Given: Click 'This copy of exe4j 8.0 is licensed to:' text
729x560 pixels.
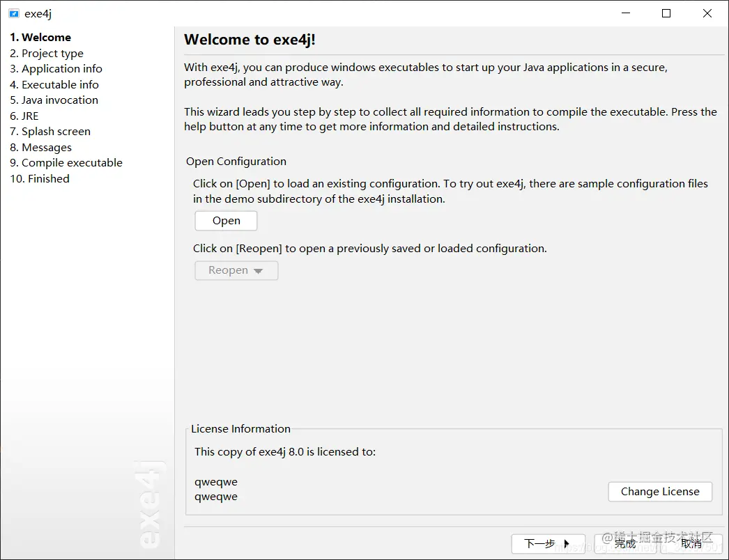Looking at the screenshot, I should click(x=285, y=452).
